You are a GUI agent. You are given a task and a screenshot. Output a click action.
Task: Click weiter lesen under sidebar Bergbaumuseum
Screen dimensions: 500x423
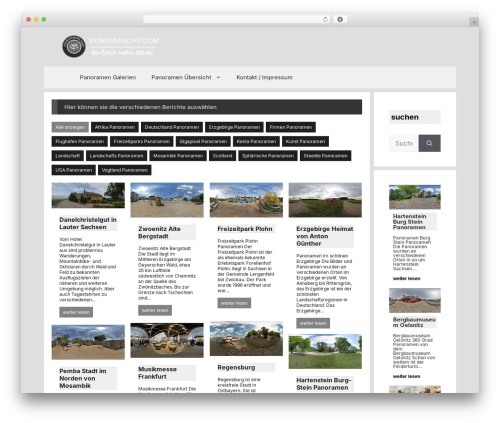(x=406, y=376)
